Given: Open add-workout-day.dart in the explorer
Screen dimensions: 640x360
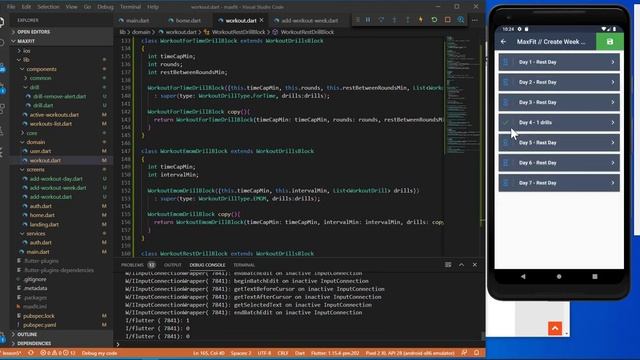Looking at the screenshot, I should 56,179.
